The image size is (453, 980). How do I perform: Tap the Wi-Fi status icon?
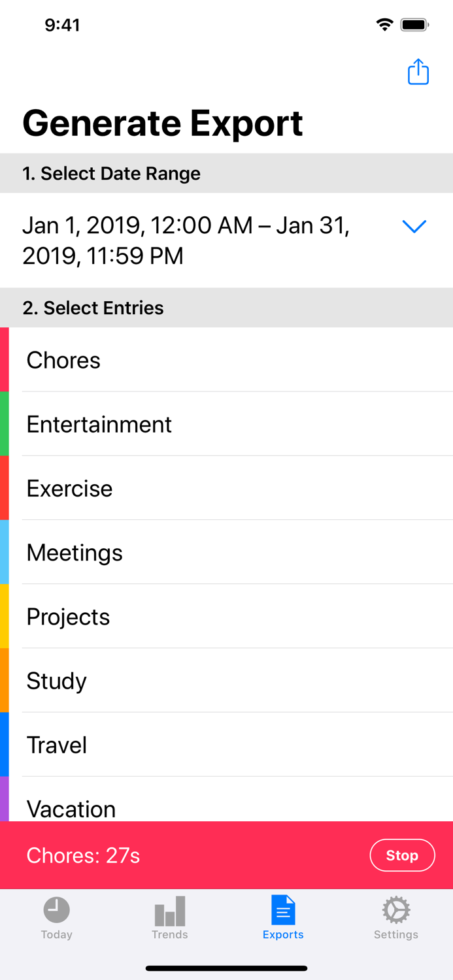coord(384,24)
